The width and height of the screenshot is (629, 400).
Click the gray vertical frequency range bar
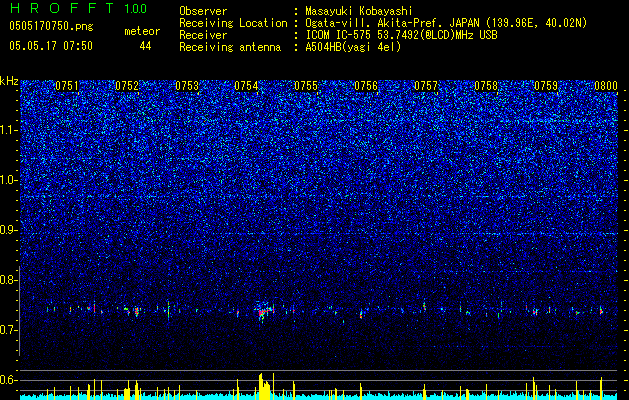(19, 311)
